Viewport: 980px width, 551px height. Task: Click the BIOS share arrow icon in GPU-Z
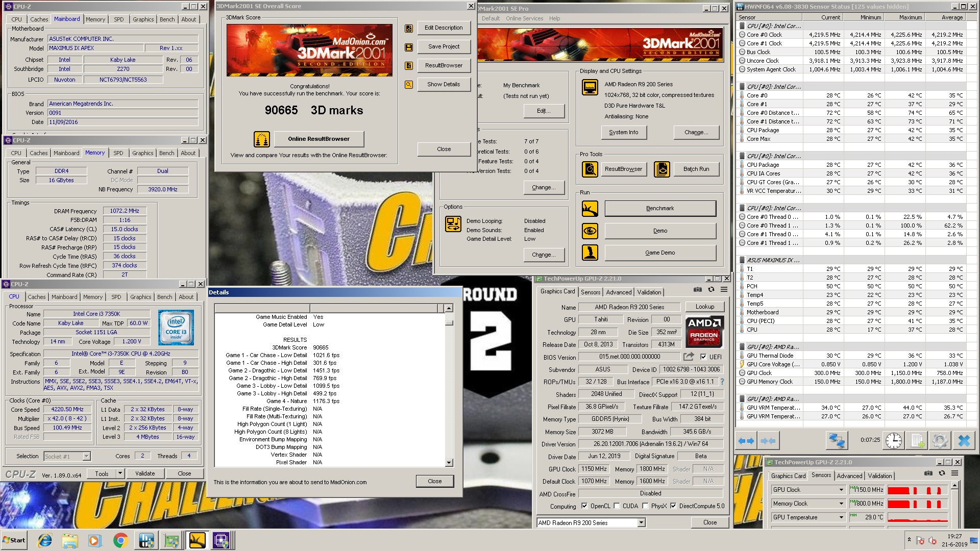point(689,357)
